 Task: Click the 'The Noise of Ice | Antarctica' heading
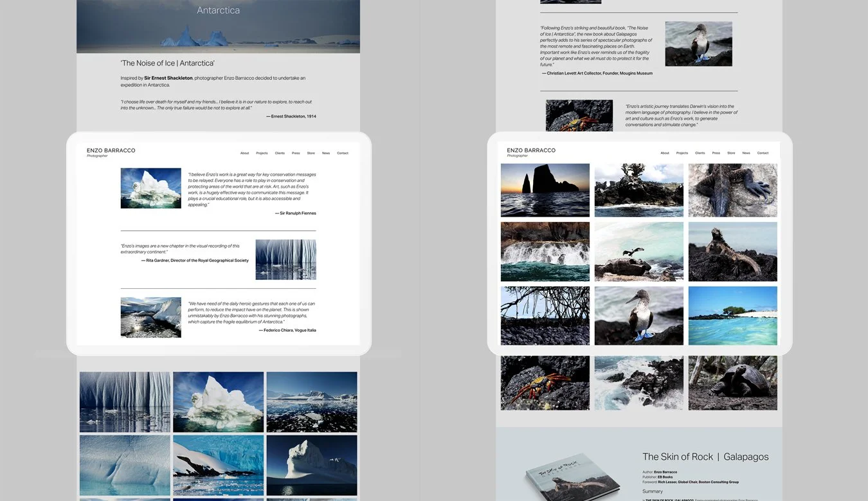(168, 63)
